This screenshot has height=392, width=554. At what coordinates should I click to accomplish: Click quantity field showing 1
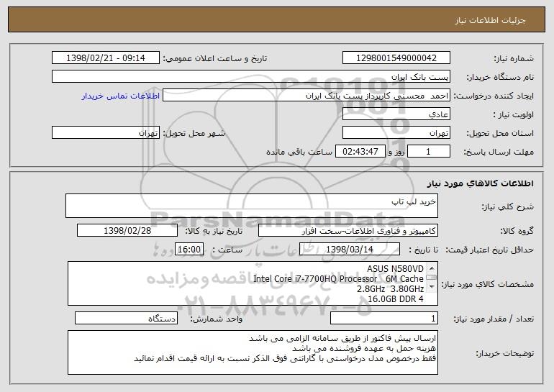384,318
